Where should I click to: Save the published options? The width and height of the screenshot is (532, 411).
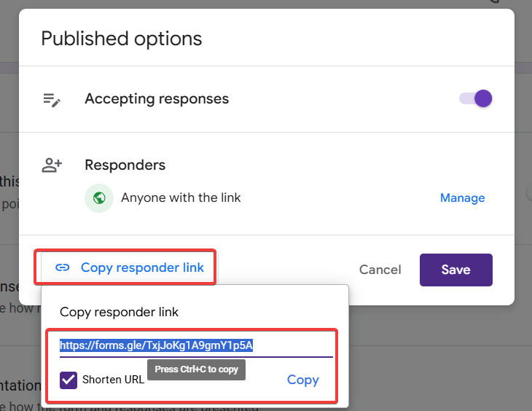tap(455, 270)
